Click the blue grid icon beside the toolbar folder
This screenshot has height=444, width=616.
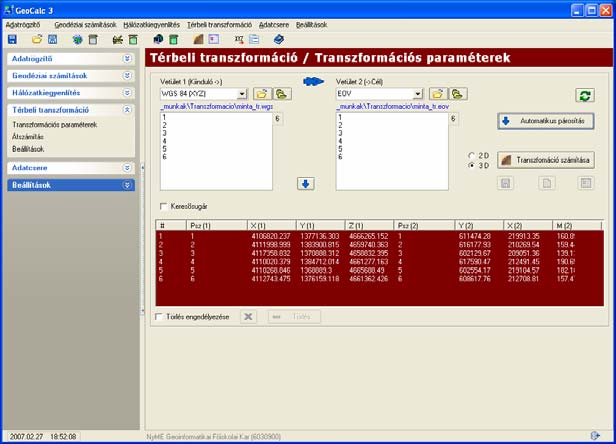(x=52, y=39)
